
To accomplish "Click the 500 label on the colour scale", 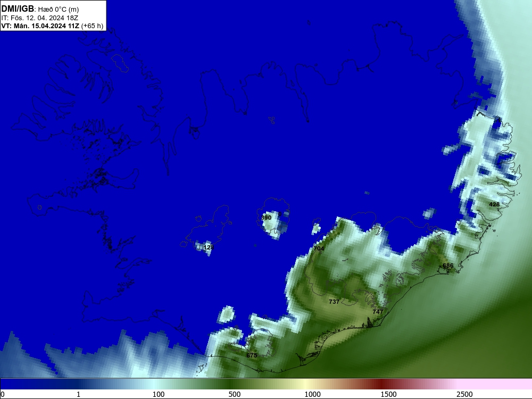I will pyautogui.click(x=235, y=394).
